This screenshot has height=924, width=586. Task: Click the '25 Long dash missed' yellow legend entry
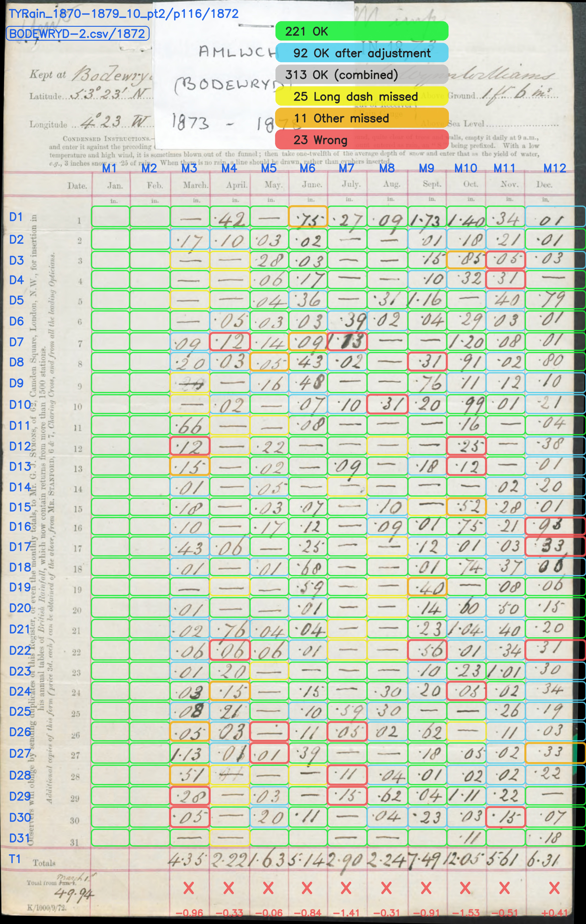tap(362, 96)
